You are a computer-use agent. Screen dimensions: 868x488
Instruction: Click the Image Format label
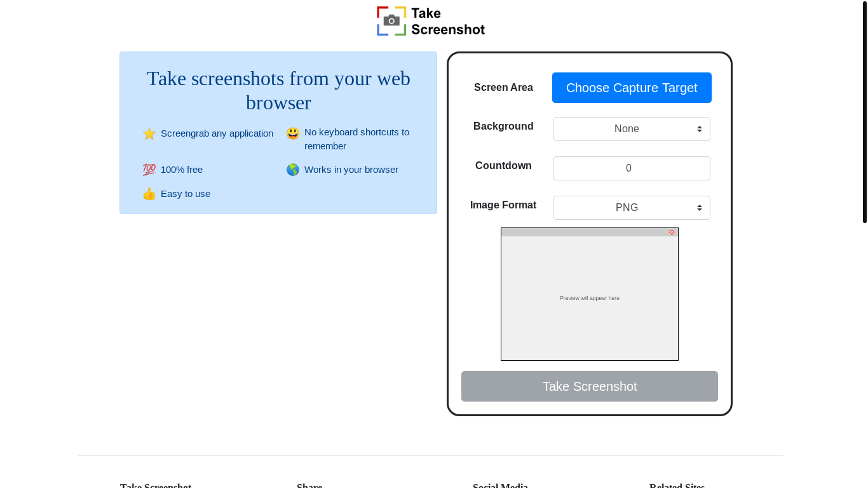(x=503, y=205)
